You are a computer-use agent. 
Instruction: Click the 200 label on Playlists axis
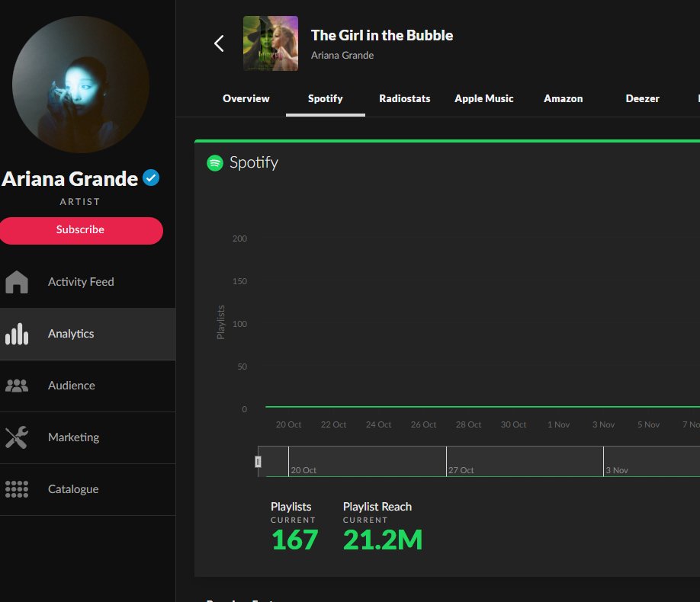click(239, 239)
